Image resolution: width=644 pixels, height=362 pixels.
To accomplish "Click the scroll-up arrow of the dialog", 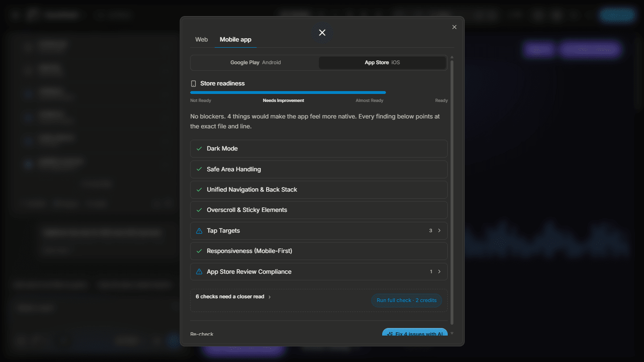I will click(452, 57).
